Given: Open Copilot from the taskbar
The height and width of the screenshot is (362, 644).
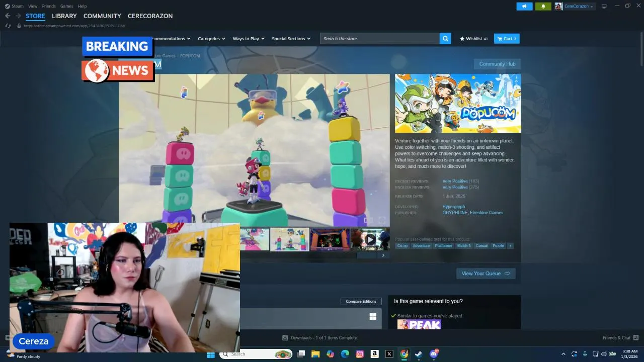Looking at the screenshot, I should pyautogui.click(x=330, y=354).
